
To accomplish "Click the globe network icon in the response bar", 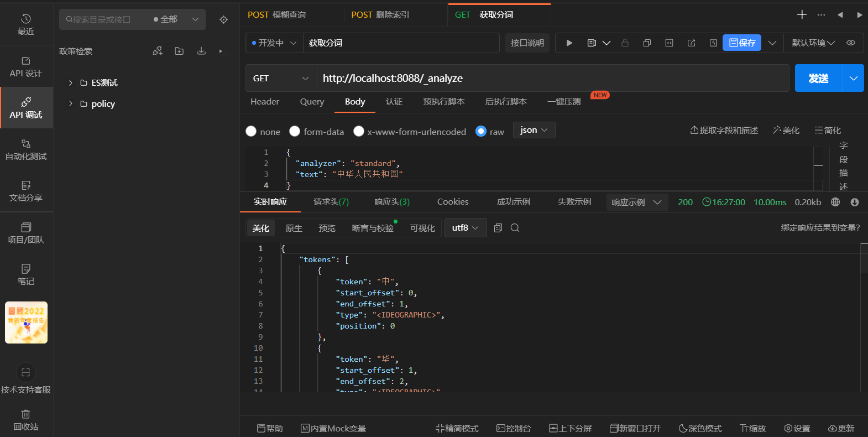I will click(835, 202).
